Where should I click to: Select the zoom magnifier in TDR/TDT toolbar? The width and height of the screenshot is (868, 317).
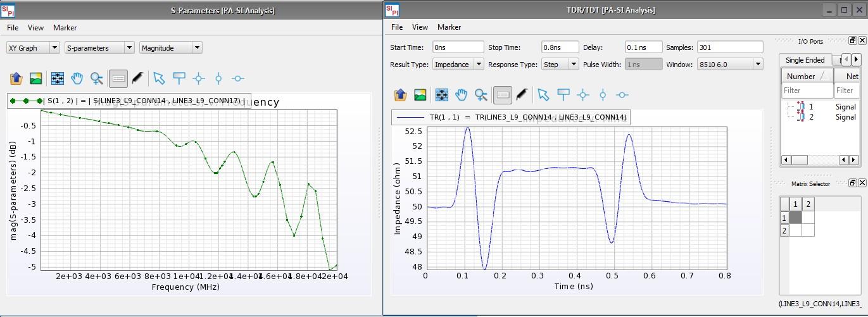point(482,95)
